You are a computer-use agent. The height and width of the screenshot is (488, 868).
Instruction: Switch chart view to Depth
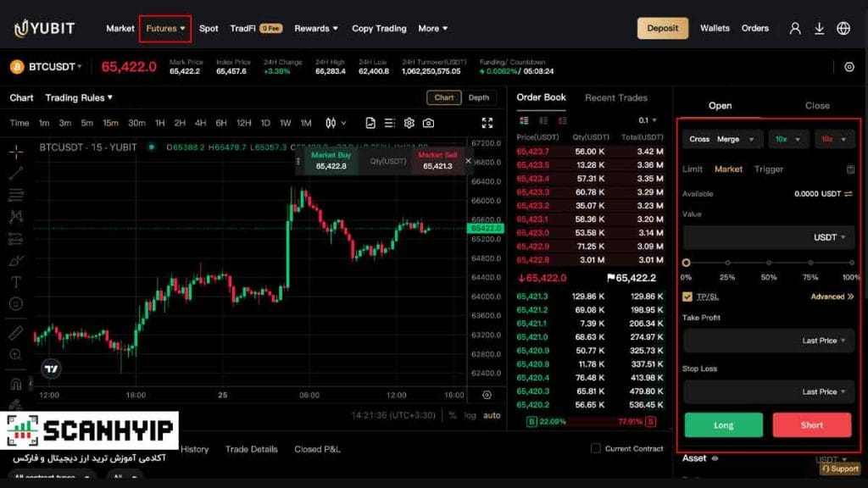coord(479,97)
